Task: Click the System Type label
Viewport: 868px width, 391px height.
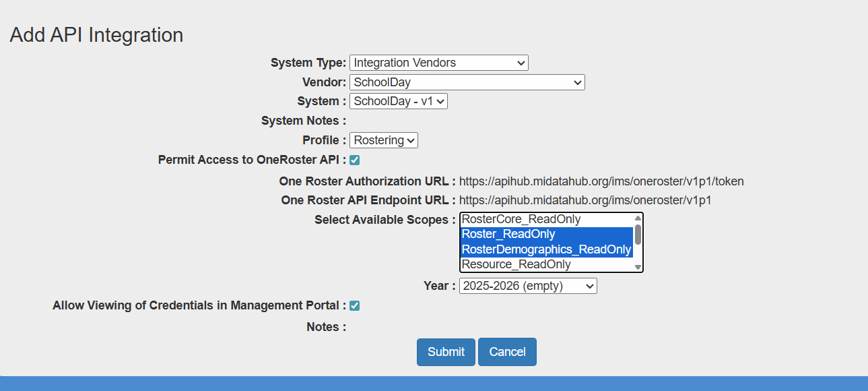Action: (x=308, y=63)
